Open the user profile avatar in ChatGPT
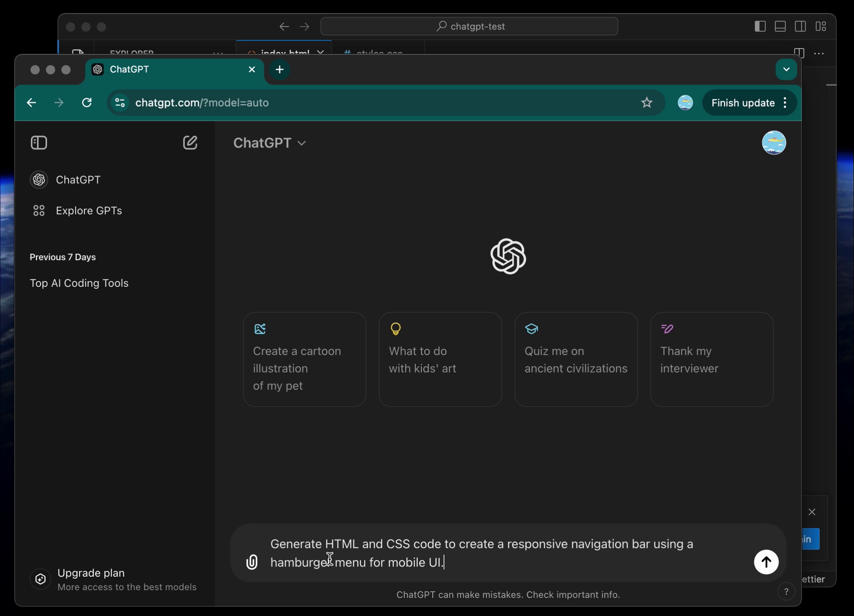854x616 pixels. coord(774,143)
